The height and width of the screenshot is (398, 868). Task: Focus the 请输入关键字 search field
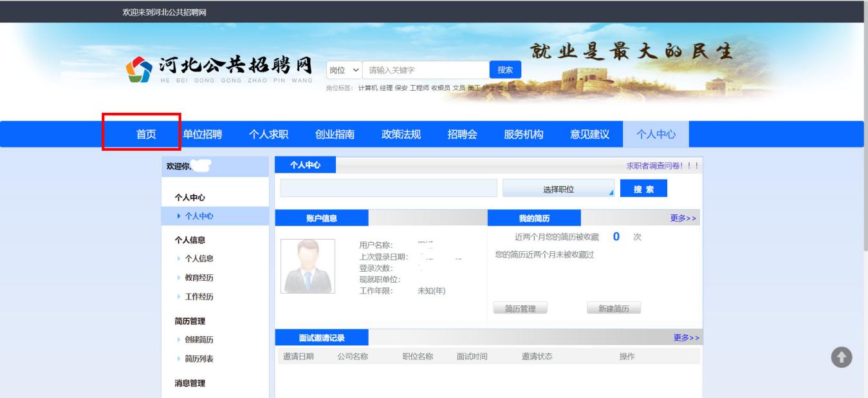[x=426, y=70]
